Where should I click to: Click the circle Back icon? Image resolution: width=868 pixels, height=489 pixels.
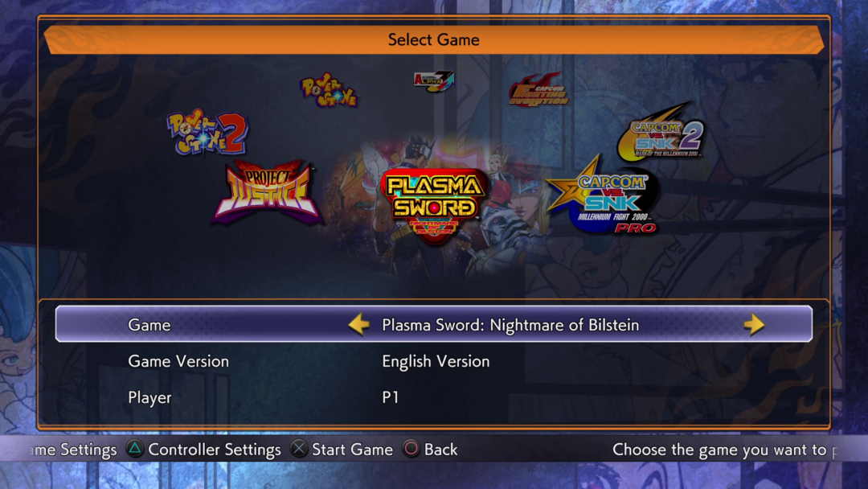411,449
